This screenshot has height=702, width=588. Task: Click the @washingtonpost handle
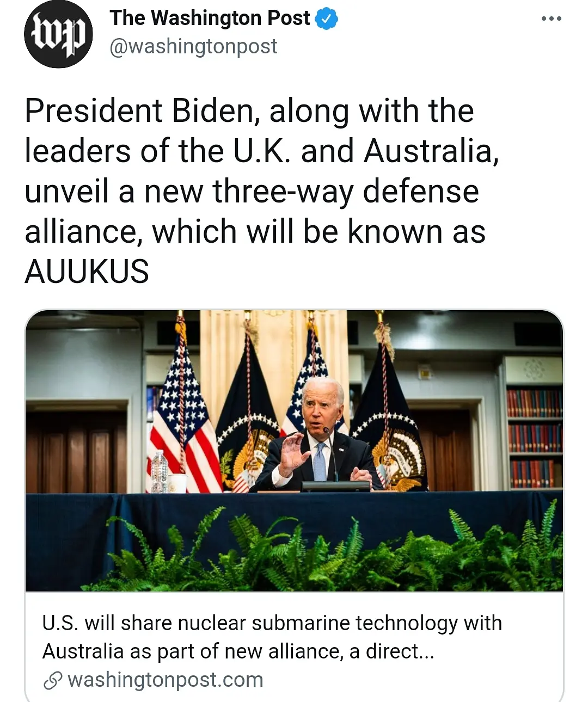coord(193,47)
